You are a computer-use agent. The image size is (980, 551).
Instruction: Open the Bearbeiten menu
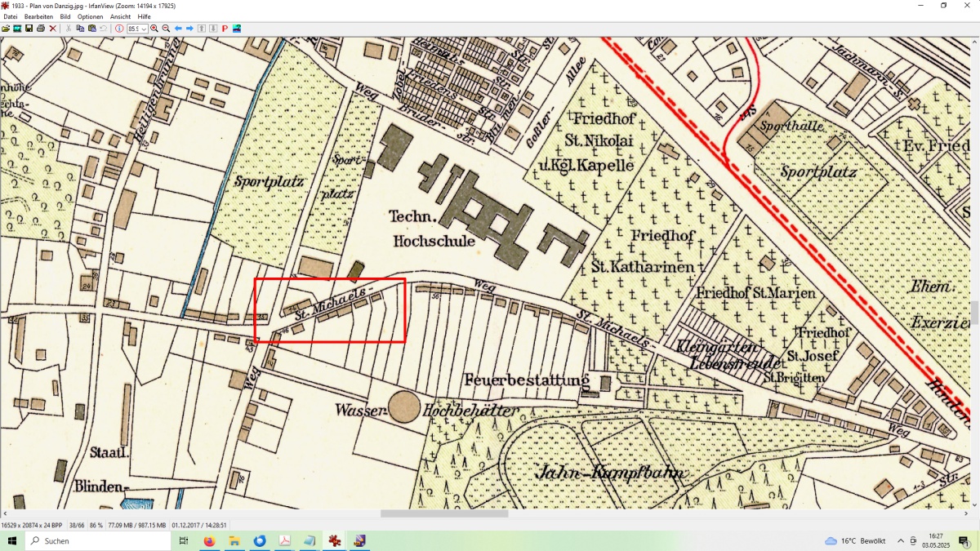[38, 16]
